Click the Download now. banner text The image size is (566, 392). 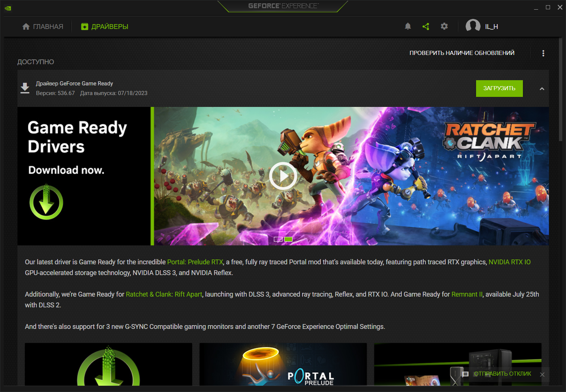67,170
